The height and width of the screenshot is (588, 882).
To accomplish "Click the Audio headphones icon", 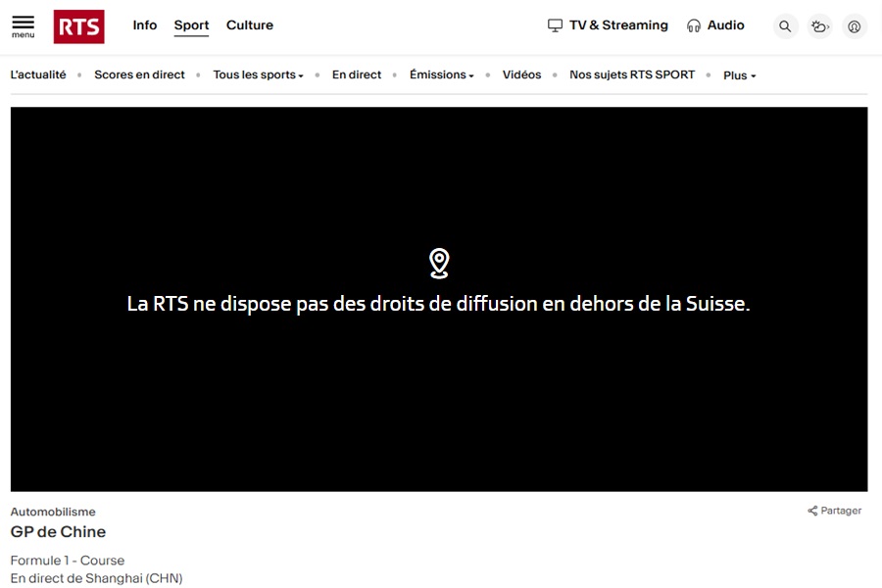I will coord(693,24).
